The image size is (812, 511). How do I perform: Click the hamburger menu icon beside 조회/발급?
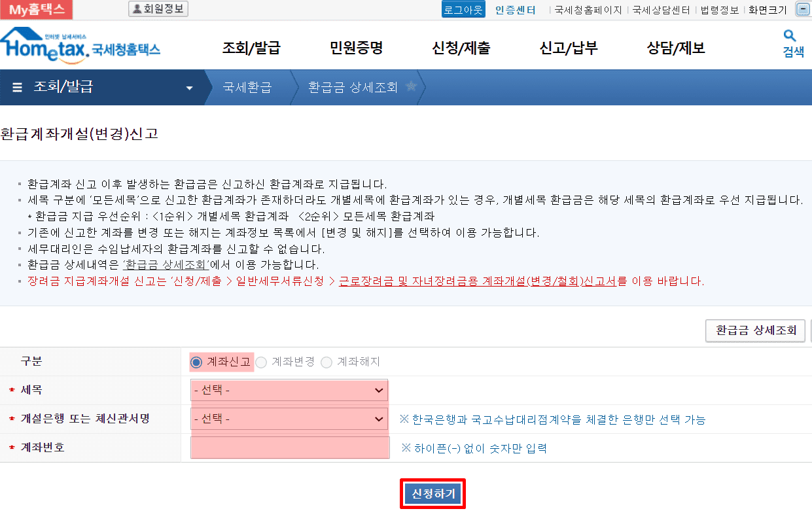17,88
